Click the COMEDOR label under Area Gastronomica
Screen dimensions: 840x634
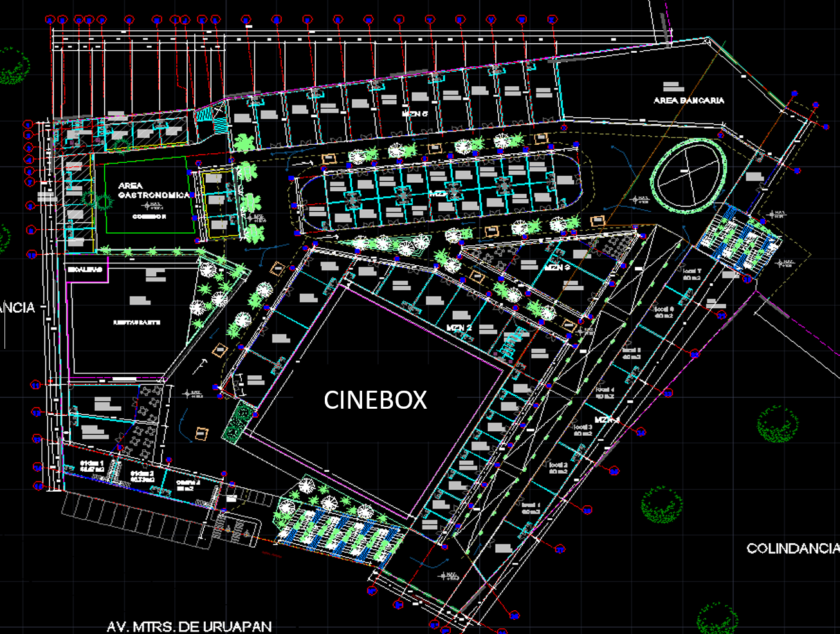coord(149,217)
